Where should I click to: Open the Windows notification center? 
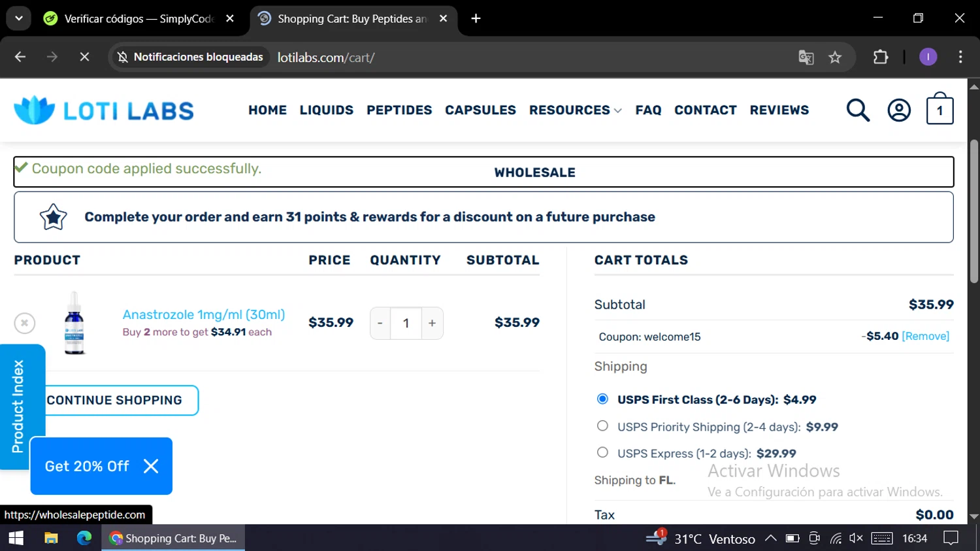click(x=951, y=538)
